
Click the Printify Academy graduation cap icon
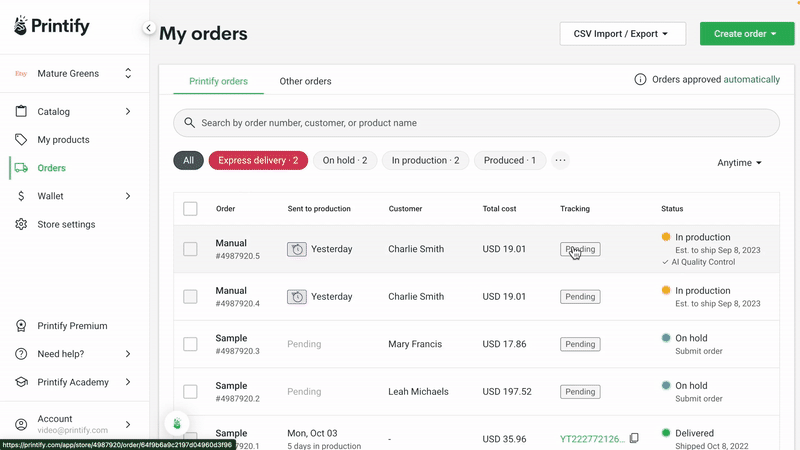tap(21, 382)
